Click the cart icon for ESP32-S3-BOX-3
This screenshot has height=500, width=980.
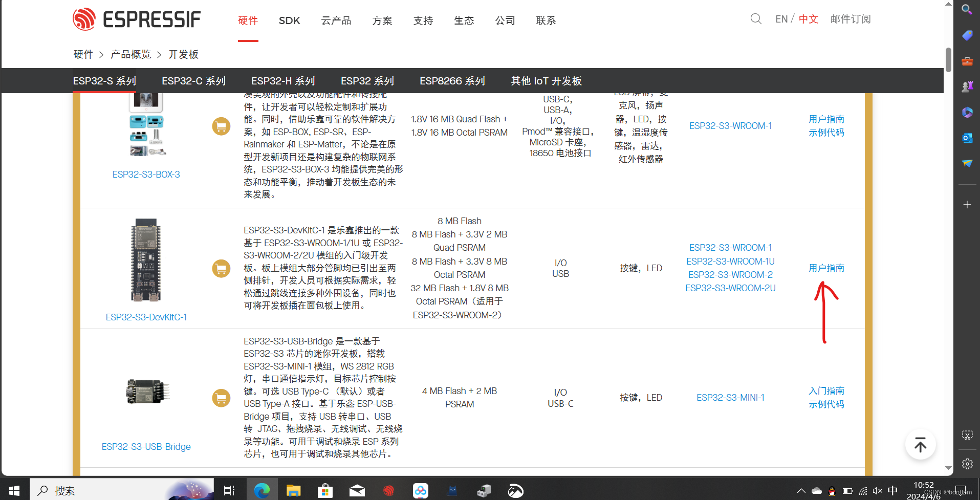pos(221,126)
